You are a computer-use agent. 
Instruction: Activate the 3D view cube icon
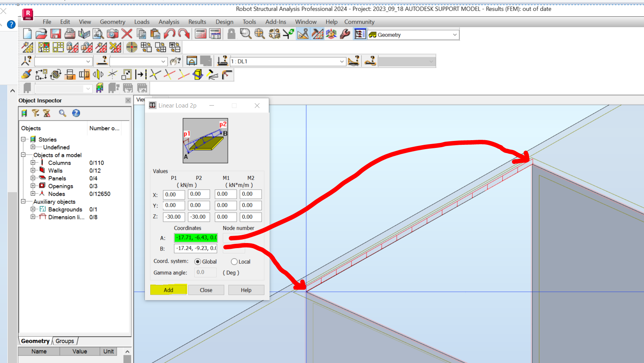[x=331, y=34]
